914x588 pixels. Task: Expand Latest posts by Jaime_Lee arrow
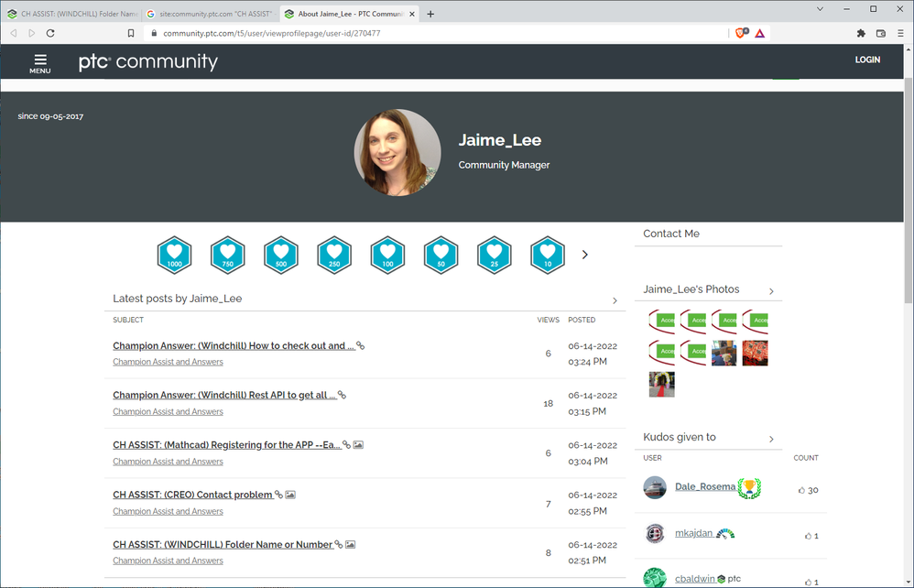coord(615,300)
